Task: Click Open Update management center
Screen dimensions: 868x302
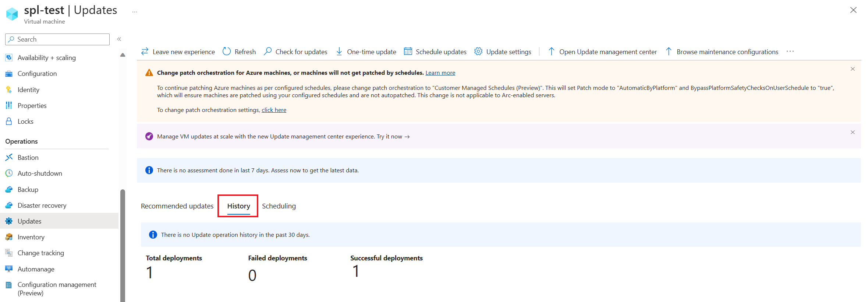Action: (x=602, y=52)
